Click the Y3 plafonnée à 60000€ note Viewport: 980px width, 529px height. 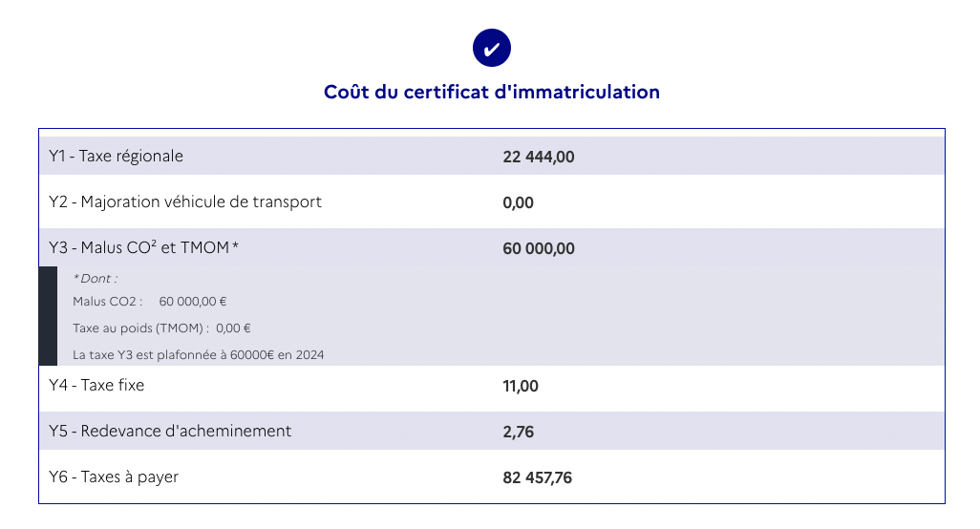[199, 355]
